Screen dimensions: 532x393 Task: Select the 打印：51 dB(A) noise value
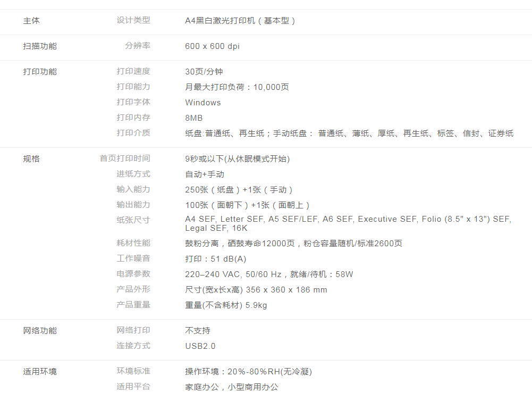tap(215, 259)
